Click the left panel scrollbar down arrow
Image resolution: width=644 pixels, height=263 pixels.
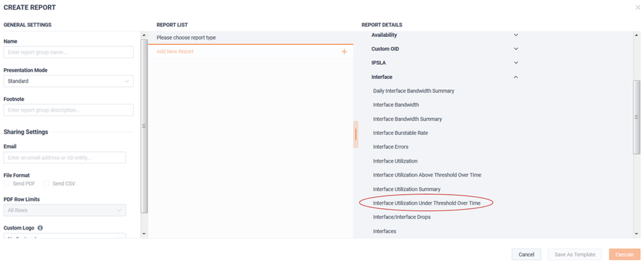pyautogui.click(x=144, y=234)
